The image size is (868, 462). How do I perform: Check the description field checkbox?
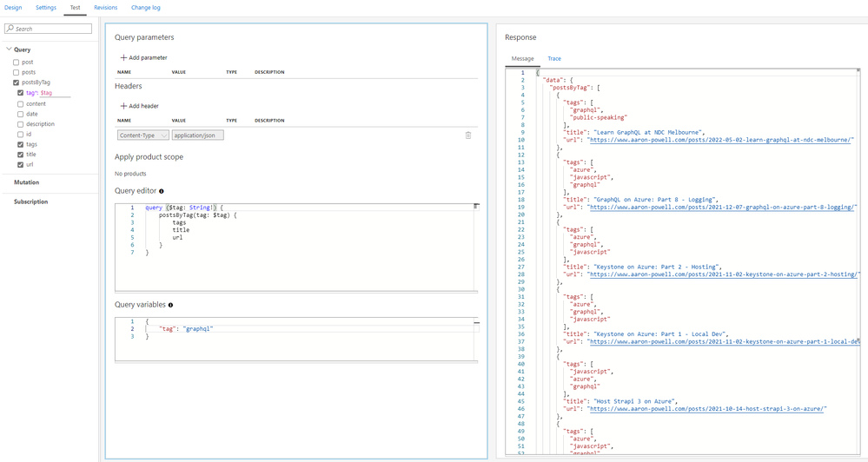(21, 124)
